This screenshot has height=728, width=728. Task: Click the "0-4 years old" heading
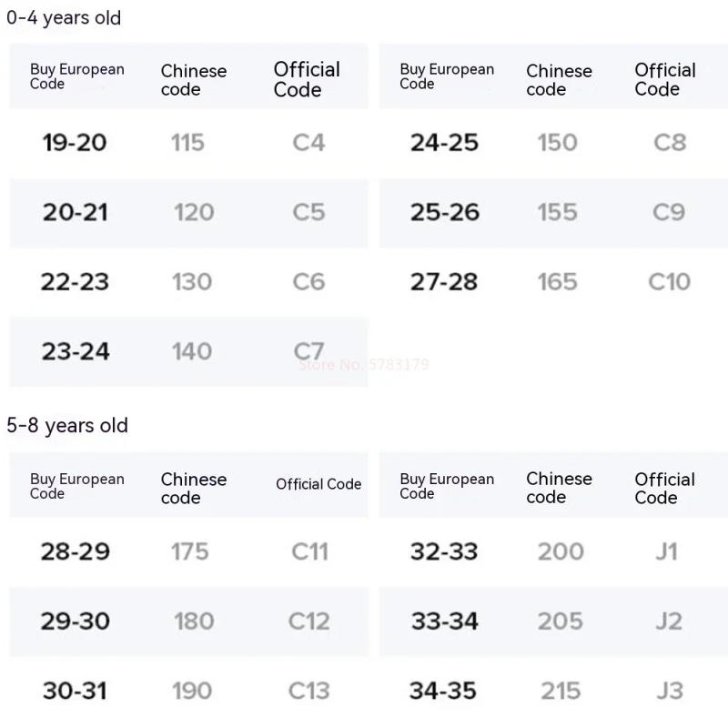pos(64,18)
